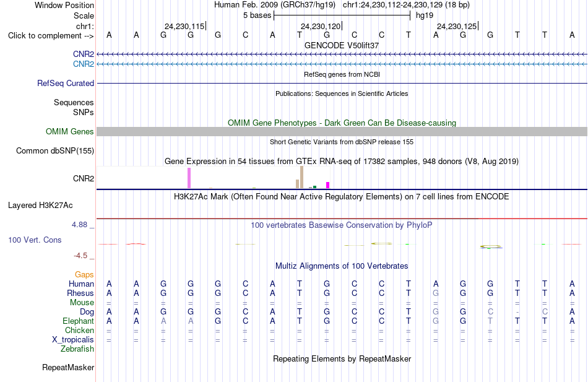Select the dark blue CNR2 intron arrow line

[x=342, y=54]
